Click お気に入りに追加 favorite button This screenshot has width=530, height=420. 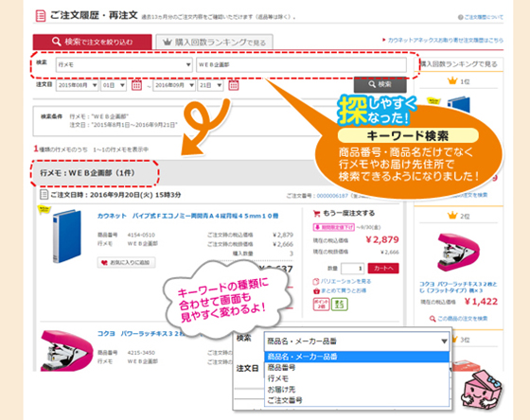pyautogui.click(x=126, y=263)
